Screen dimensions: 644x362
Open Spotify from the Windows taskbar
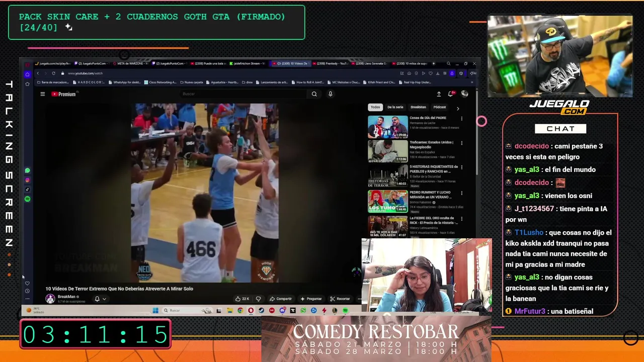click(x=345, y=310)
